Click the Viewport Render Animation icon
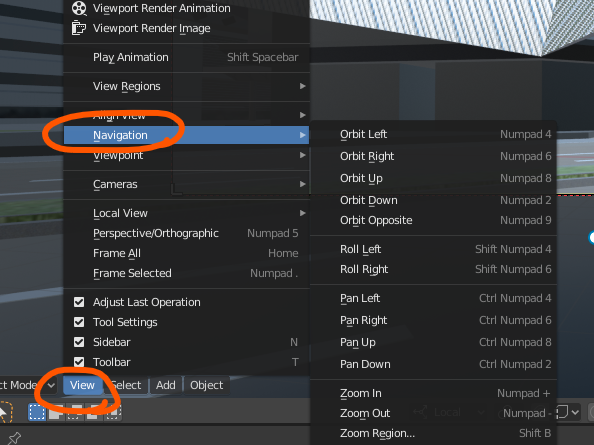 pyautogui.click(x=79, y=8)
